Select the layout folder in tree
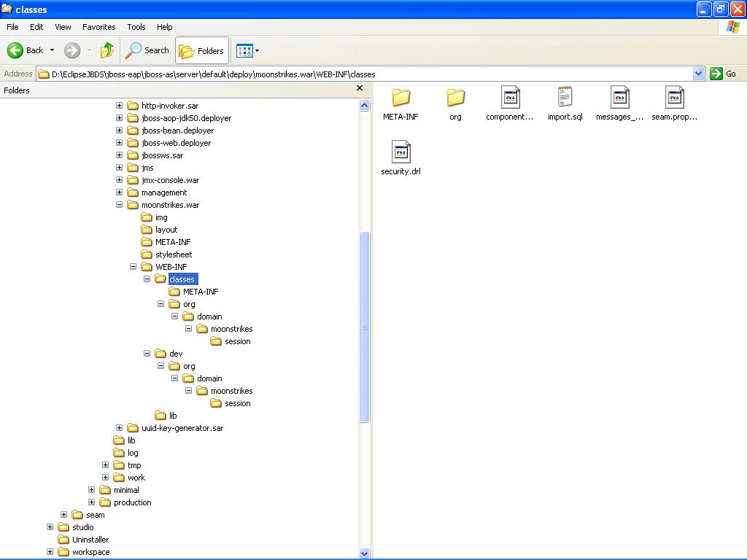Viewport: 747px width, 560px height. (x=166, y=230)
